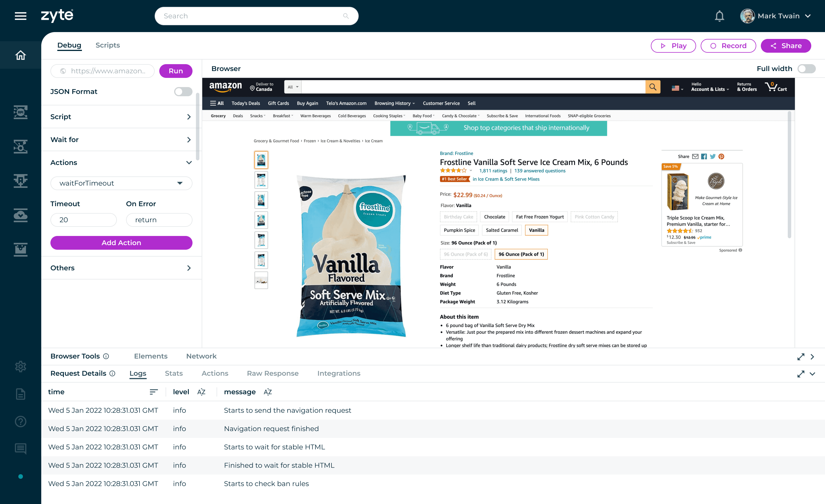
Task: Open the documents icon in sidebar
Action: tap(20, 394)
